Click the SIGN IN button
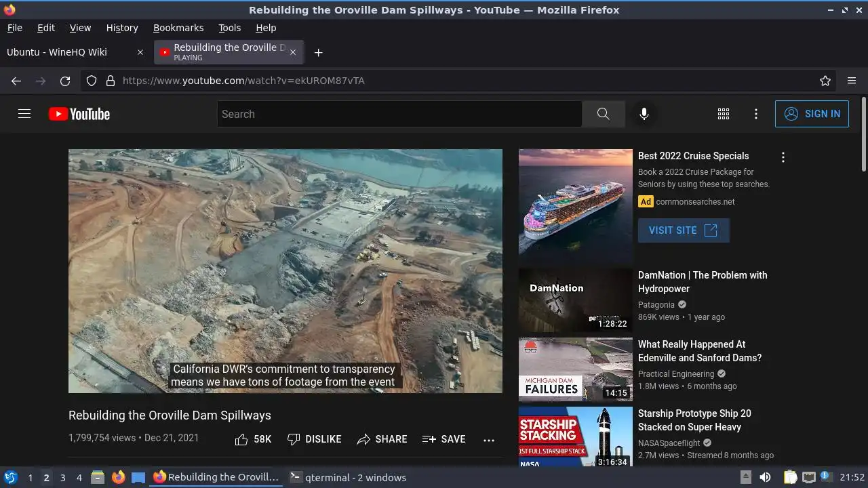The height and width of the screenshot is (488, 868). point(812,114)
